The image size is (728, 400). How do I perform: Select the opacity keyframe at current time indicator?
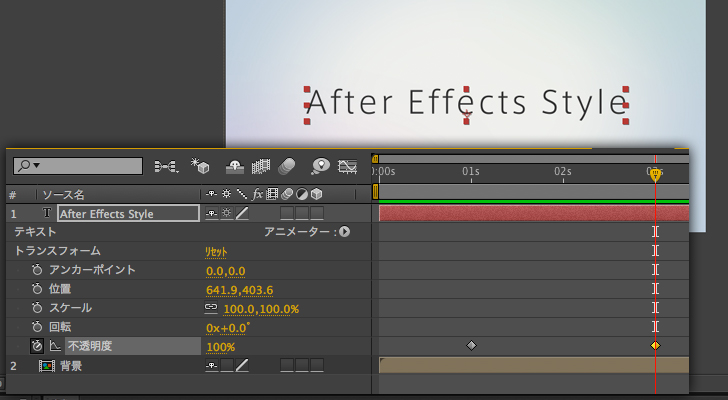click(x=655, y=345)
